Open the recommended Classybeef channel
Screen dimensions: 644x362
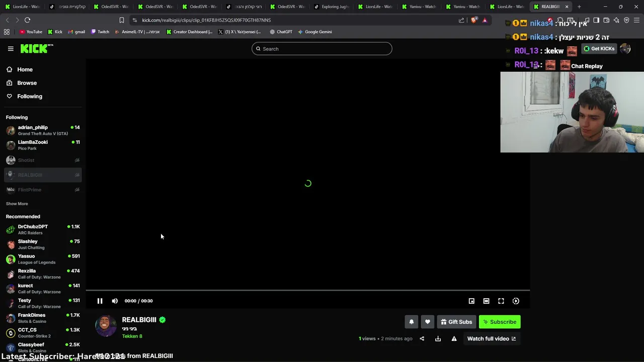43,347
